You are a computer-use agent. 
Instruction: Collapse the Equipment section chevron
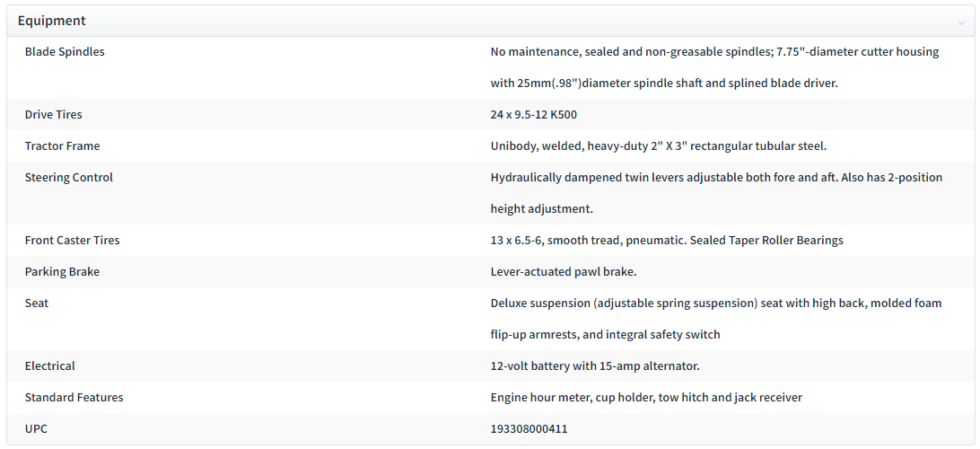coord(960,22)
